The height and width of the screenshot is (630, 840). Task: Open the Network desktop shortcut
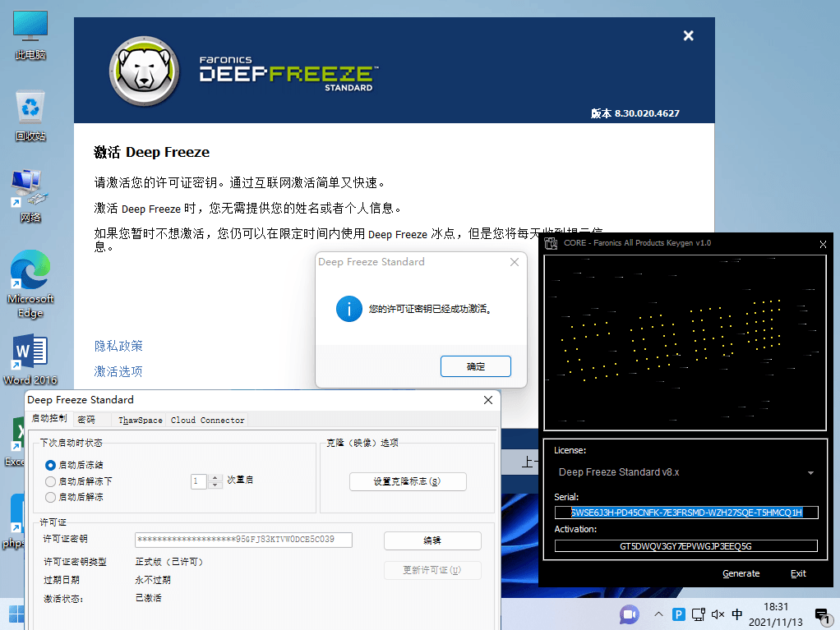[x=30, y=195]
